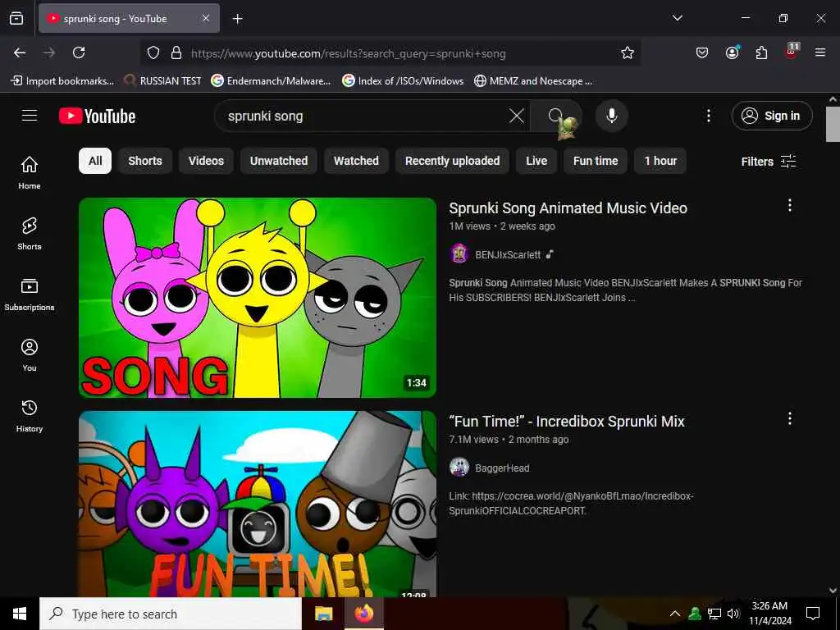Click the BENJIxScarlett channel avatar
The height and width of the screenshot is (630, 840).
pos(459,254)
